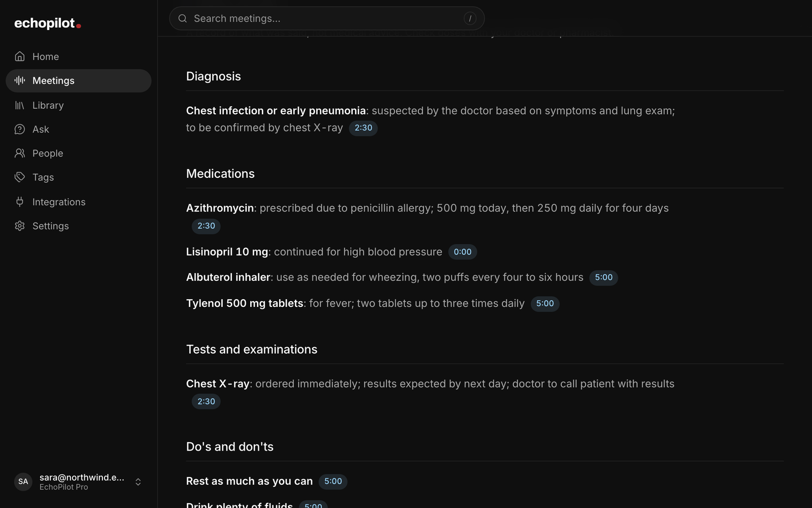Click the 'Tylenol 500 mg tablets' text
The image size is (812, 508).
tap(245, 303)
